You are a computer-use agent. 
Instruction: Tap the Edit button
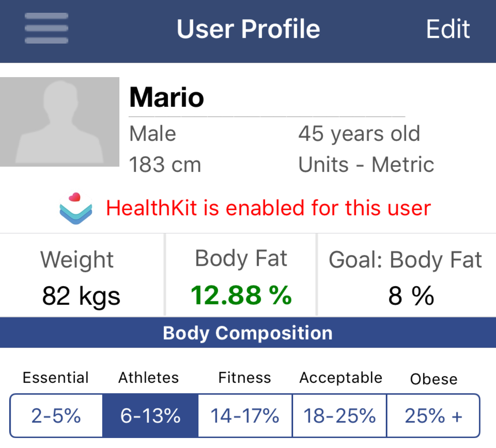448,29
